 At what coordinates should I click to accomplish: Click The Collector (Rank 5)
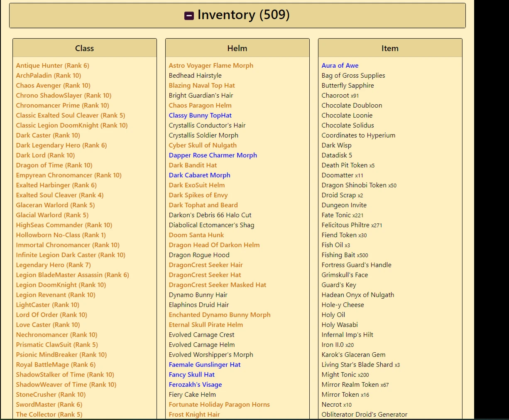point(49,415)
